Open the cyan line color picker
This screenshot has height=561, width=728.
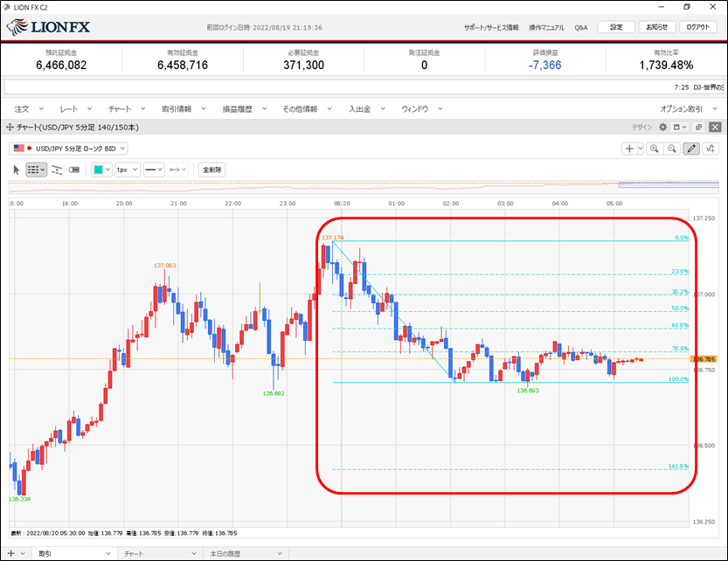point(101,170)
